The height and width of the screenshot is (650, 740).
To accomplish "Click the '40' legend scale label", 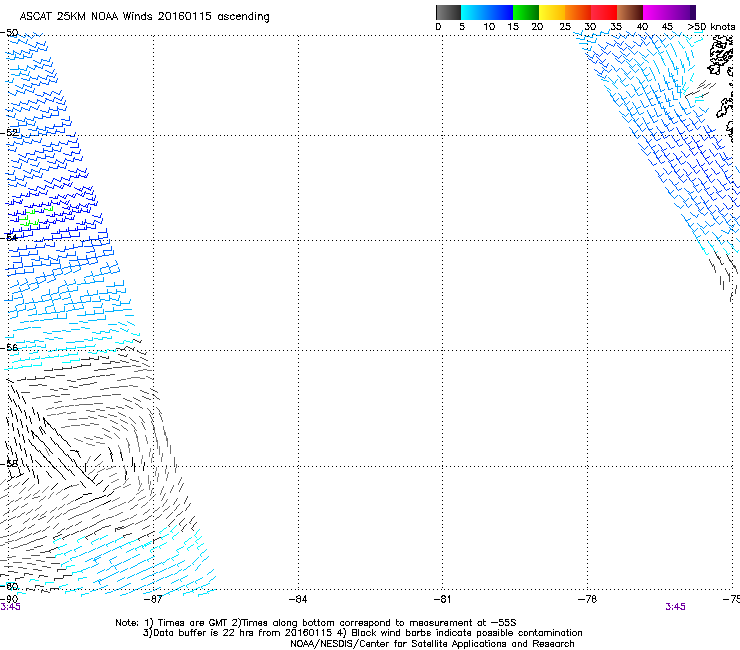I will pos(642,27).
